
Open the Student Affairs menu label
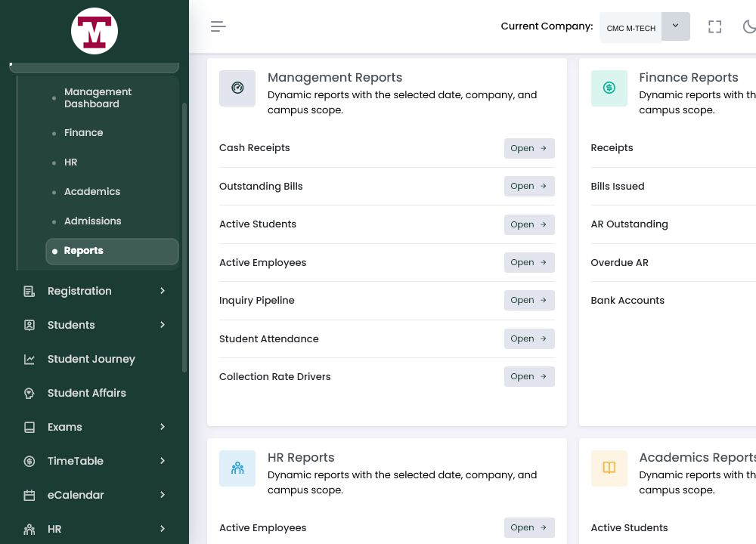87,393
